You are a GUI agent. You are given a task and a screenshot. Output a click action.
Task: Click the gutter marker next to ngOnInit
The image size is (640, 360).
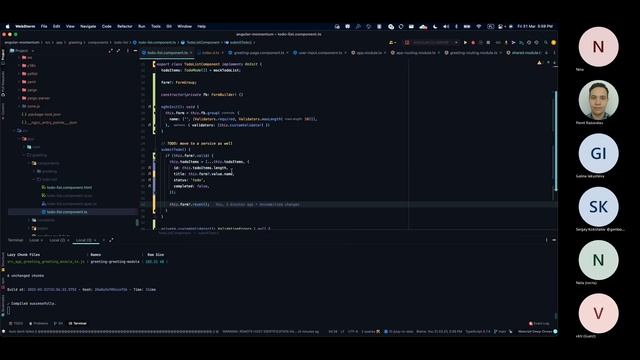pyautogui.click(x=149, y=107)
